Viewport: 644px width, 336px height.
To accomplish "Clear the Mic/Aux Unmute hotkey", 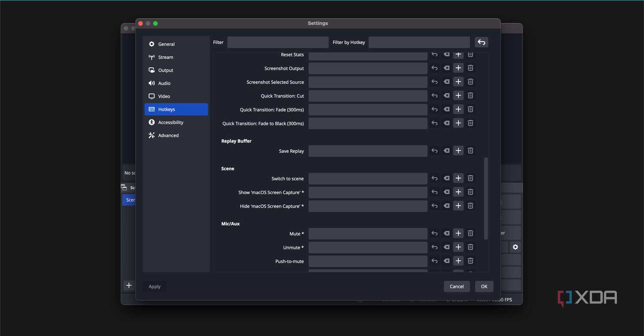I will (x=447, y=247).
